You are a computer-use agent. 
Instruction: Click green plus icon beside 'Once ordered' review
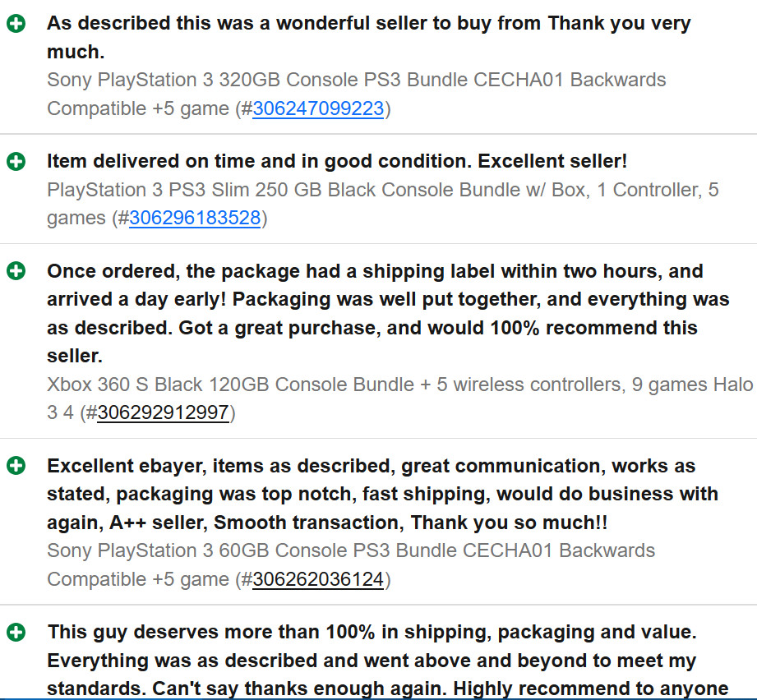(16, 271)
